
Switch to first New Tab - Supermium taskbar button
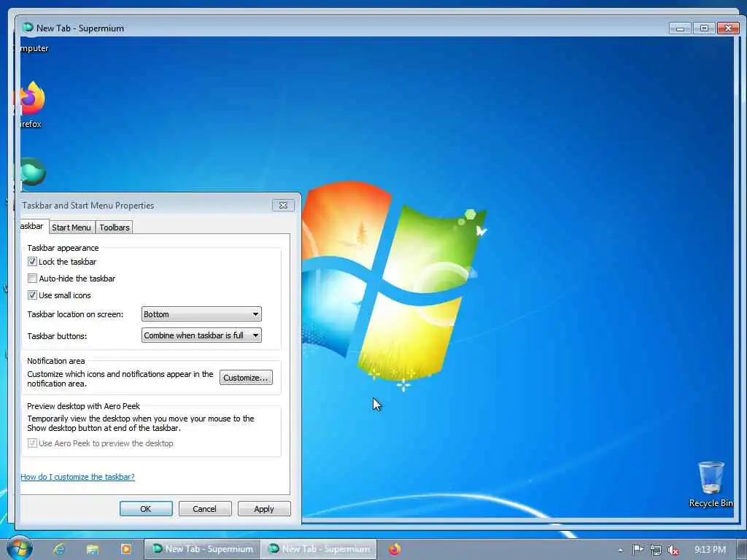click(x=203, y=549)
